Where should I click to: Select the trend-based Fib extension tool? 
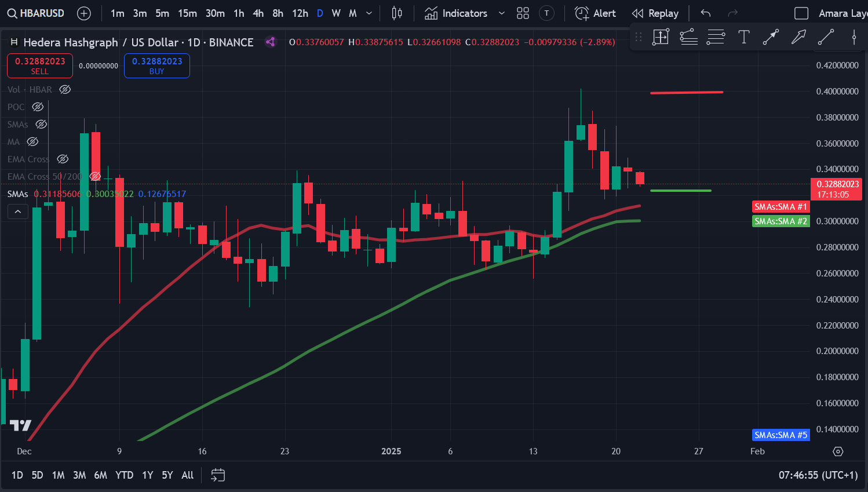pyautogui.click(x=688, y=37)
